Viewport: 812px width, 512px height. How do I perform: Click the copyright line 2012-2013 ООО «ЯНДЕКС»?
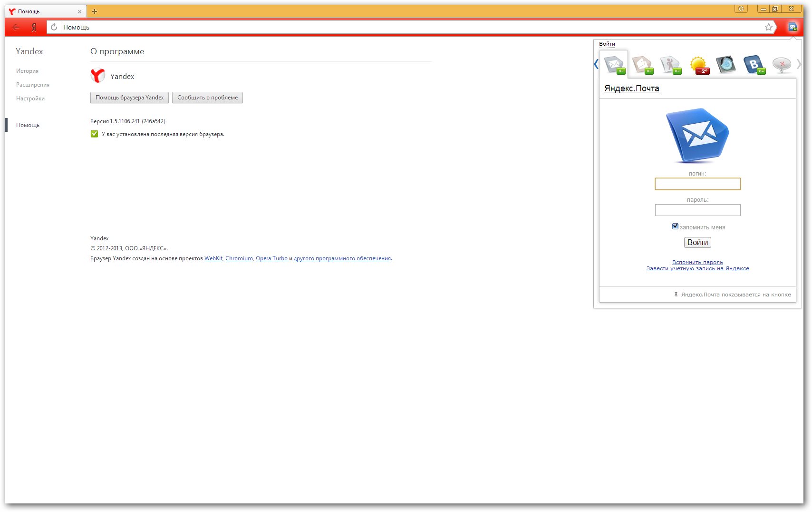pyautogui.click(x=129, y=248)
